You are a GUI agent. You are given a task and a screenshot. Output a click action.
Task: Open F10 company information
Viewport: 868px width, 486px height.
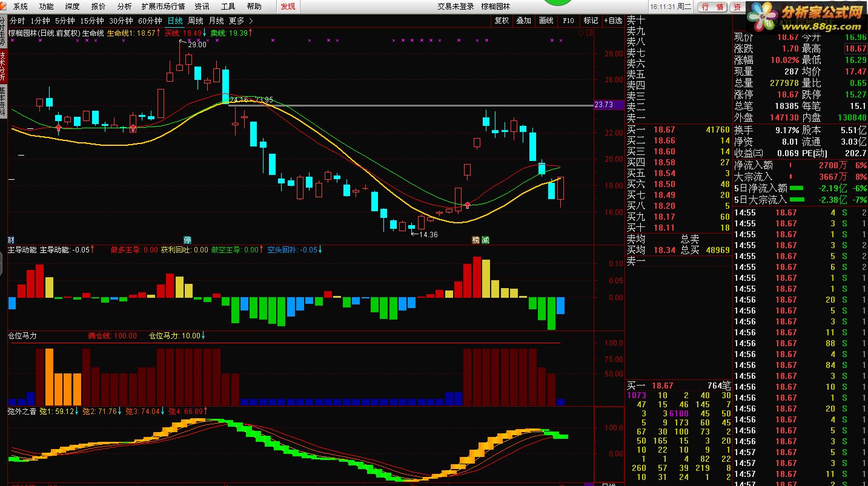[x=568, y=21]
